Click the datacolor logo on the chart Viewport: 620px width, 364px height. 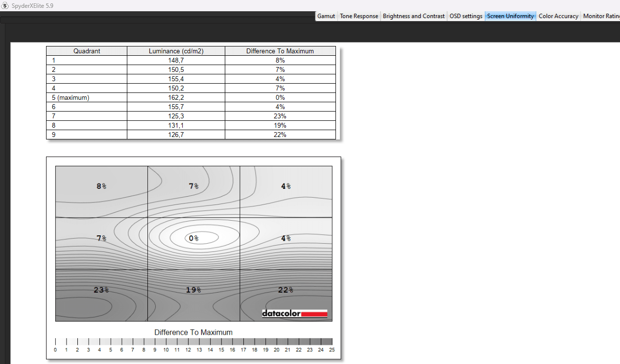coord(294,313)
